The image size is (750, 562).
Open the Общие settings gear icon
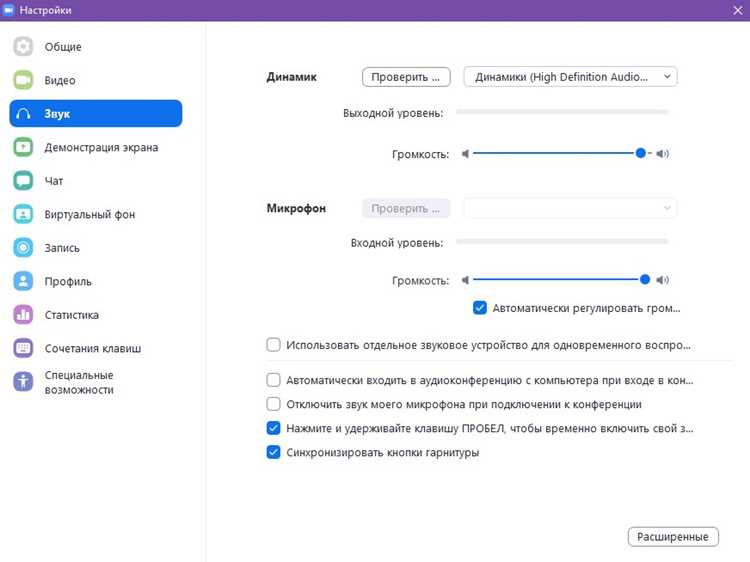[23, 46]
